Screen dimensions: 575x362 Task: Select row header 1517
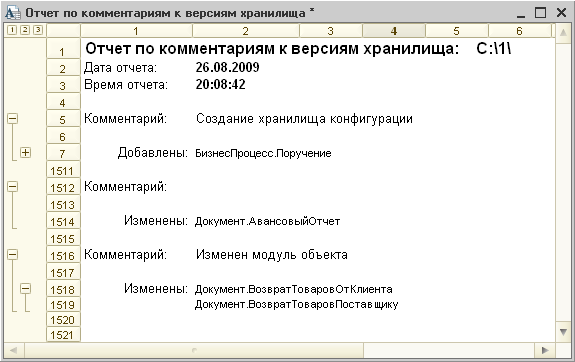[x=63, y=272]
